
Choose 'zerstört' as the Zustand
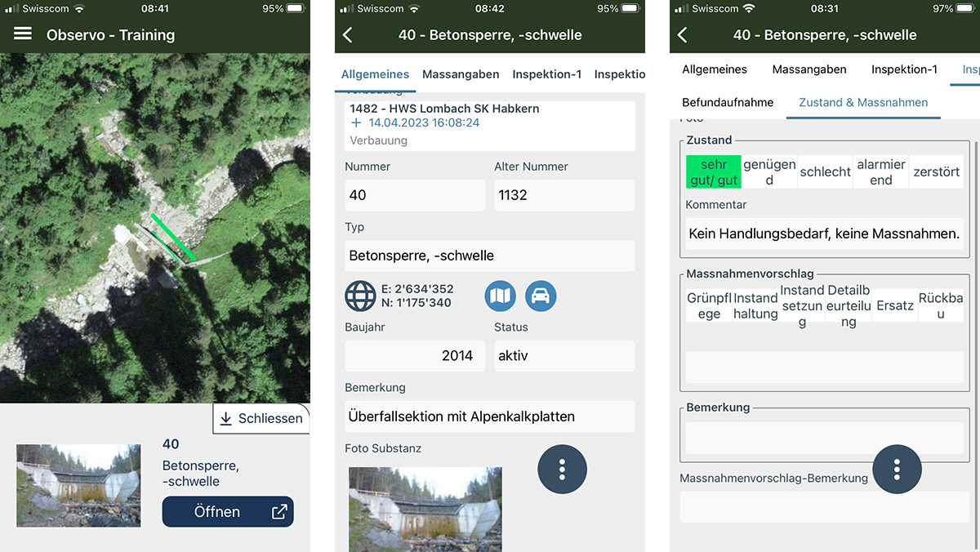[936, 172]
